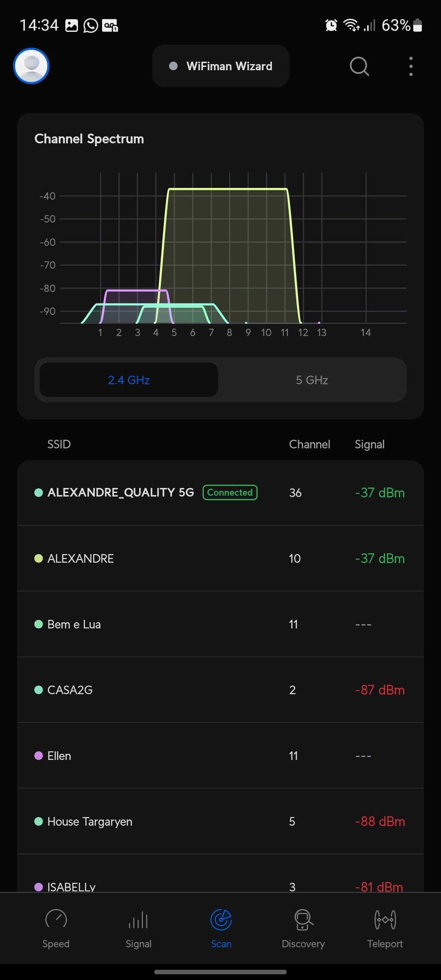This screenshot has width=441, height=980.
Task: Select the CASA2G network row
Action: pos(220,690)
